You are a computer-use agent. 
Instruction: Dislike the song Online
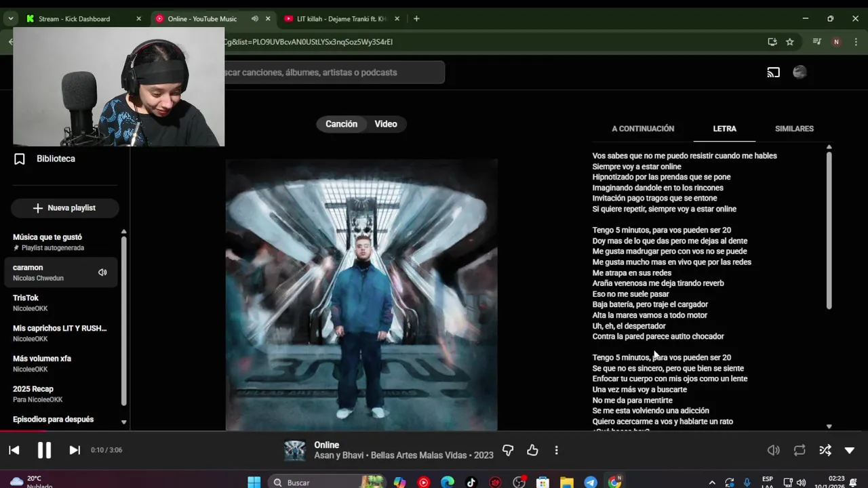tap(508, 450)
